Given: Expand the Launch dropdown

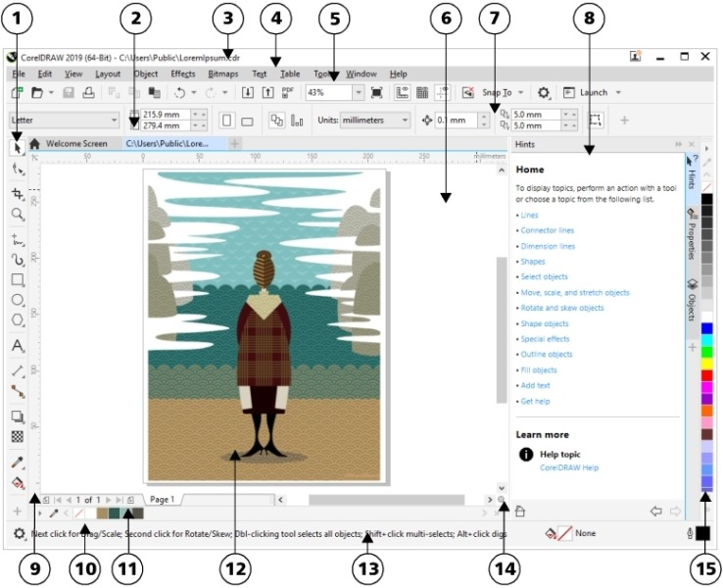Looking at the screenshot, I should (618, 93).
